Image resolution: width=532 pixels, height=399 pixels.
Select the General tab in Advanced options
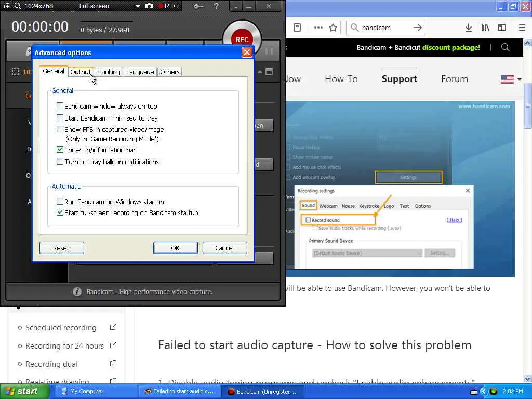pyautogui.click(x=54, y=71)
